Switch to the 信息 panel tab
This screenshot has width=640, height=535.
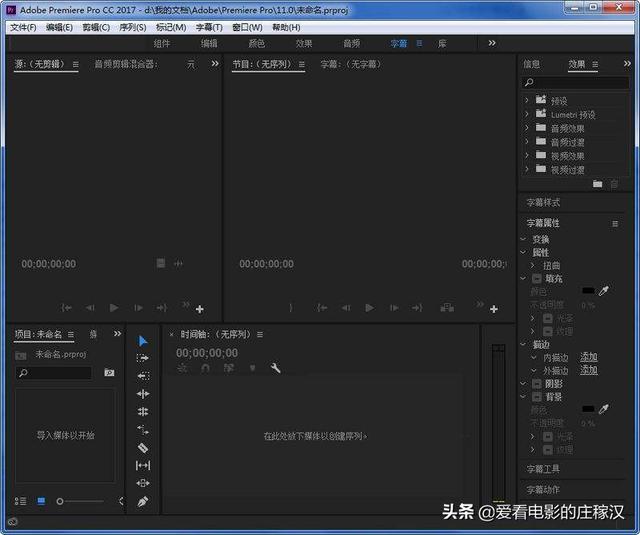pyautogui.click(x=531, y=64)
